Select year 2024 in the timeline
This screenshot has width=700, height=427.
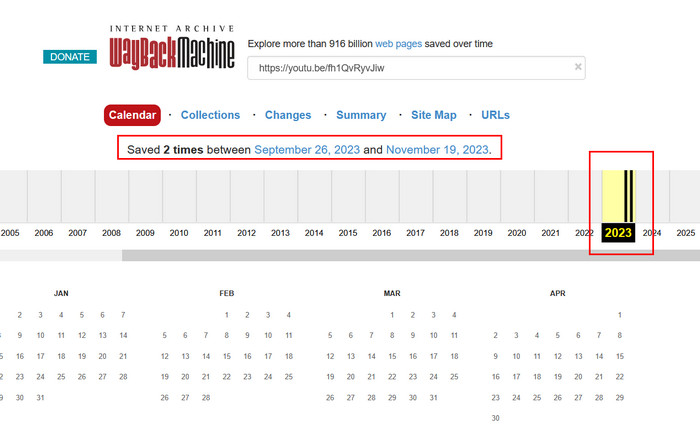coord(652,233)
